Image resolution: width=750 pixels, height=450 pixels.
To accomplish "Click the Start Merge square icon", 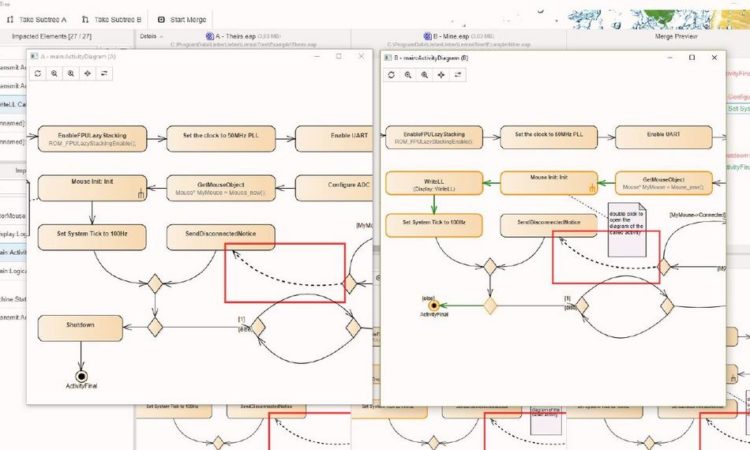I will tap(161, 20).
